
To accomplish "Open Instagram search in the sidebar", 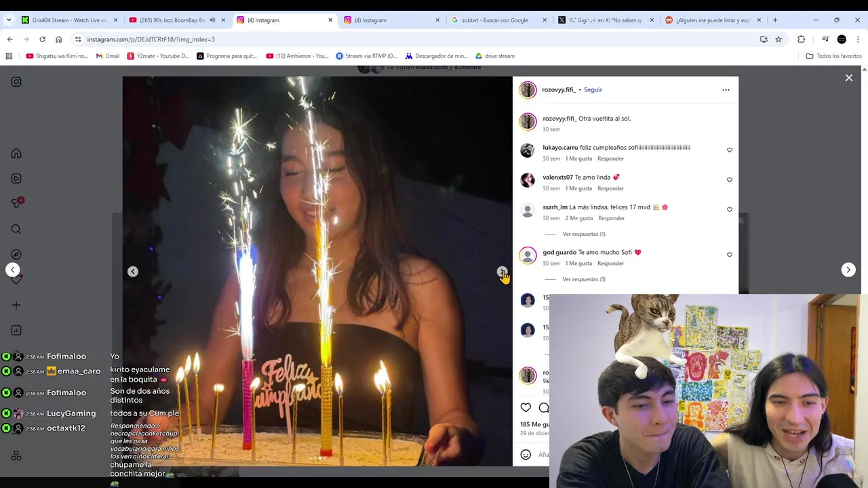I will [x=16, y=229].
